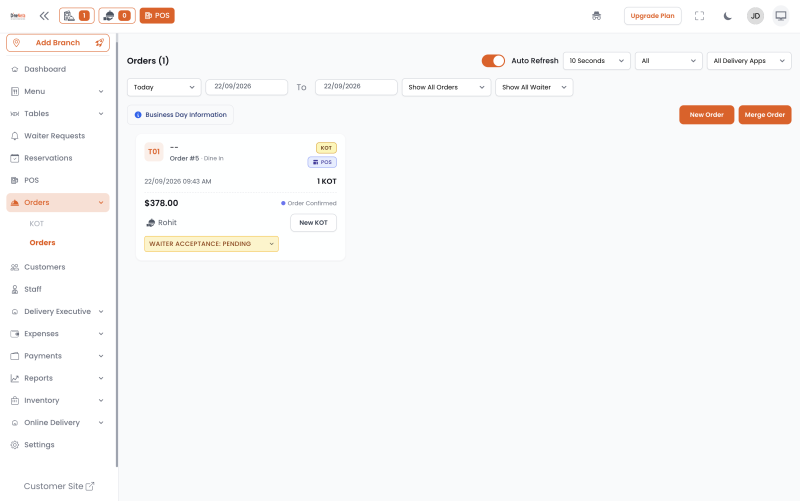Image resolution: width=800 pixels, height=501 pixels.
Task: Expand the Menu sidebar section
Action: 58,91
